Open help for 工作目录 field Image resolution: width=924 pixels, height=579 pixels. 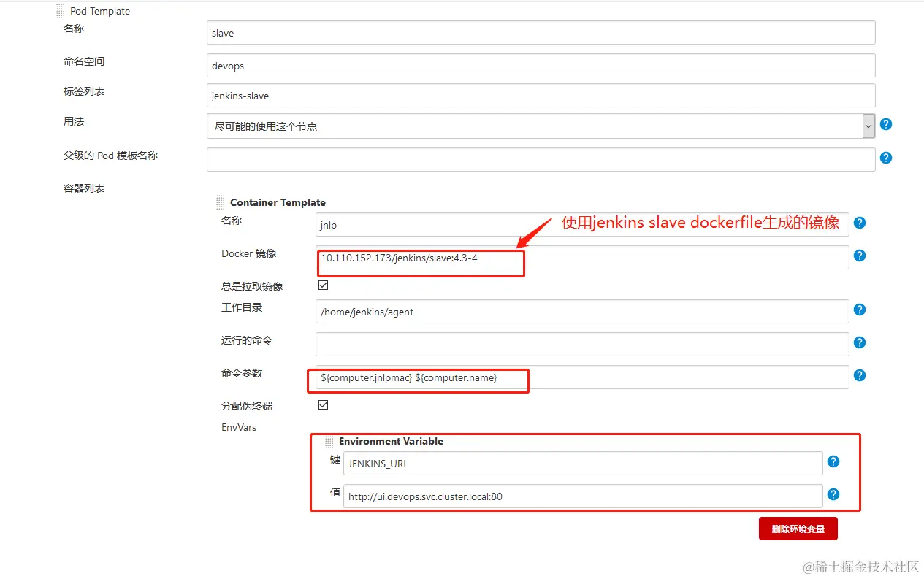pyautogui.click(x=860, y=310)
